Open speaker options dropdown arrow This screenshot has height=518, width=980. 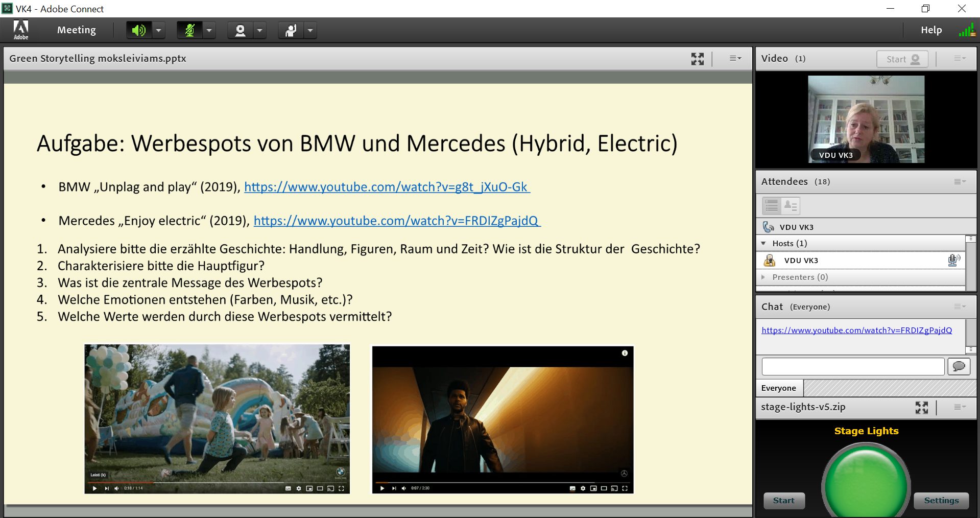click(x=159, y=30)
